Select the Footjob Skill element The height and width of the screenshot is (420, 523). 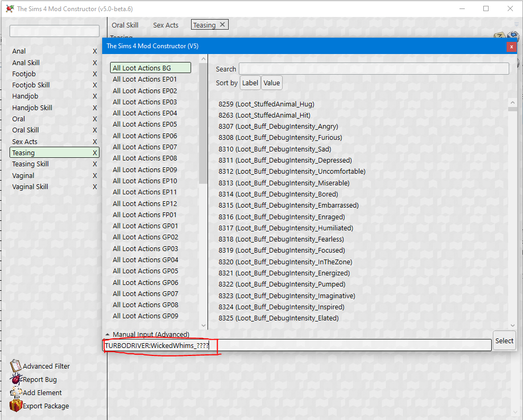coord(31,85)
